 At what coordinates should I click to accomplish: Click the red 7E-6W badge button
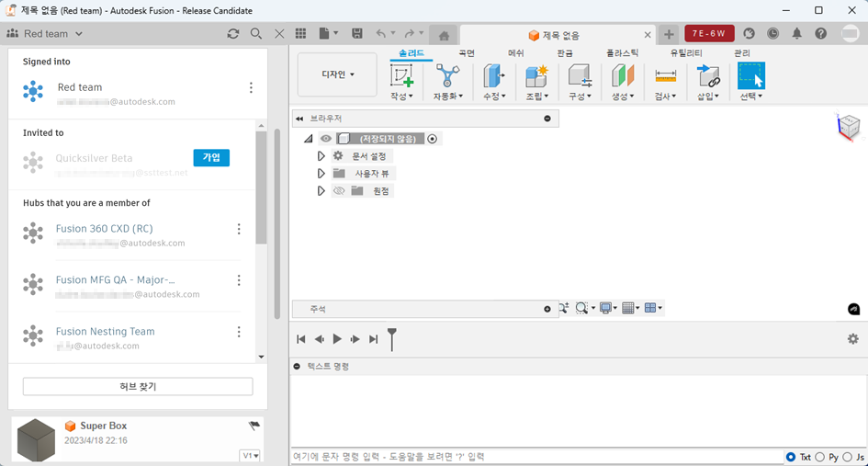pyautogui.click(x=709, y=34)
